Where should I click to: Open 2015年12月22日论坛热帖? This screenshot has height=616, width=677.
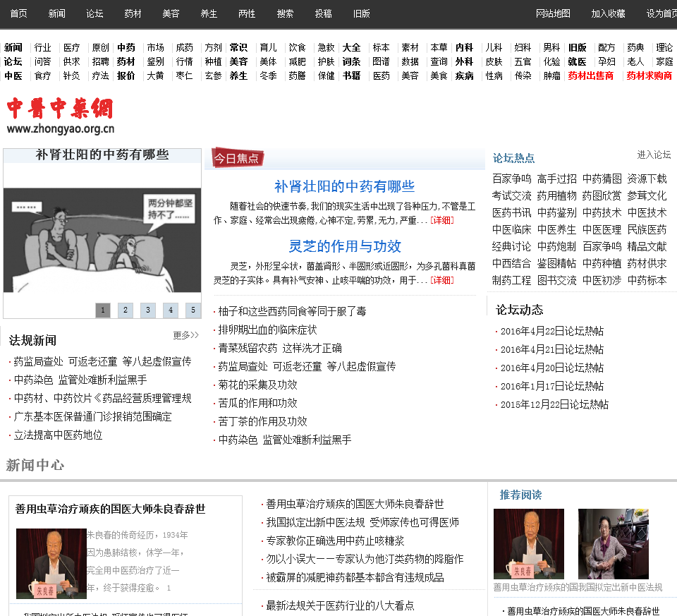click(554, 404)
